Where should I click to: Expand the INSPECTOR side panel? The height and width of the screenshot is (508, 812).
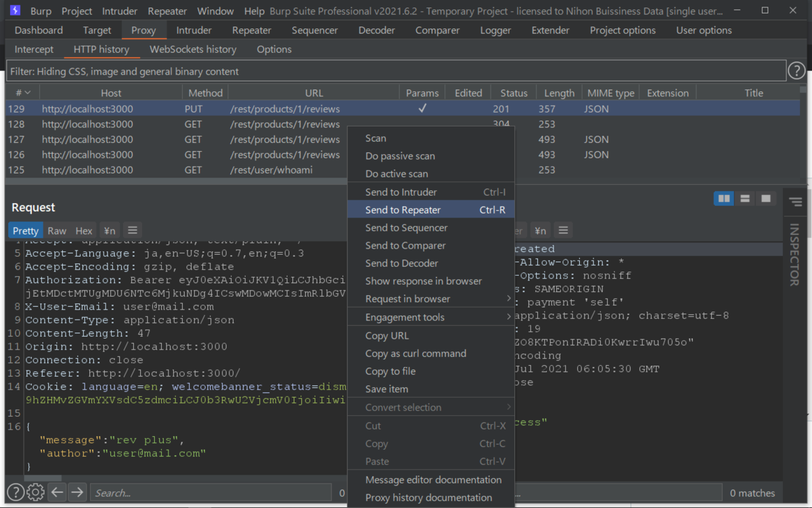795,255
